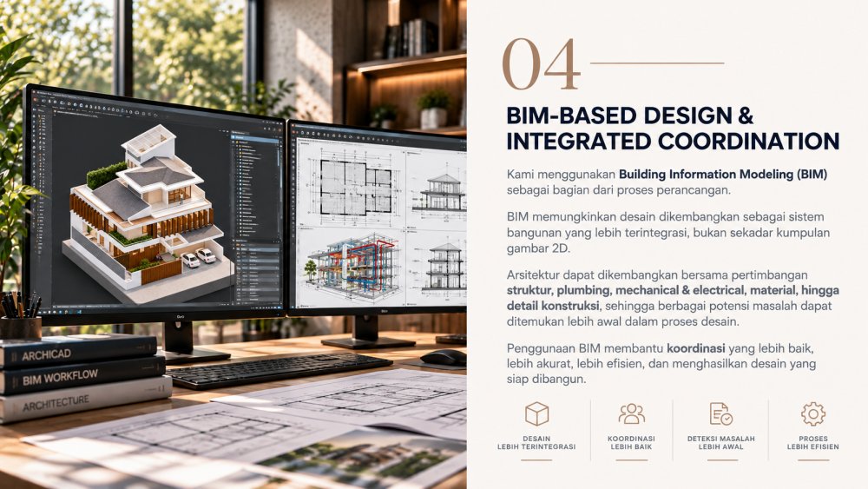The image size is (868, 489).
Task: Click the "BIM-BASED DESIGN &" heading line
Action: pos(630,116)
